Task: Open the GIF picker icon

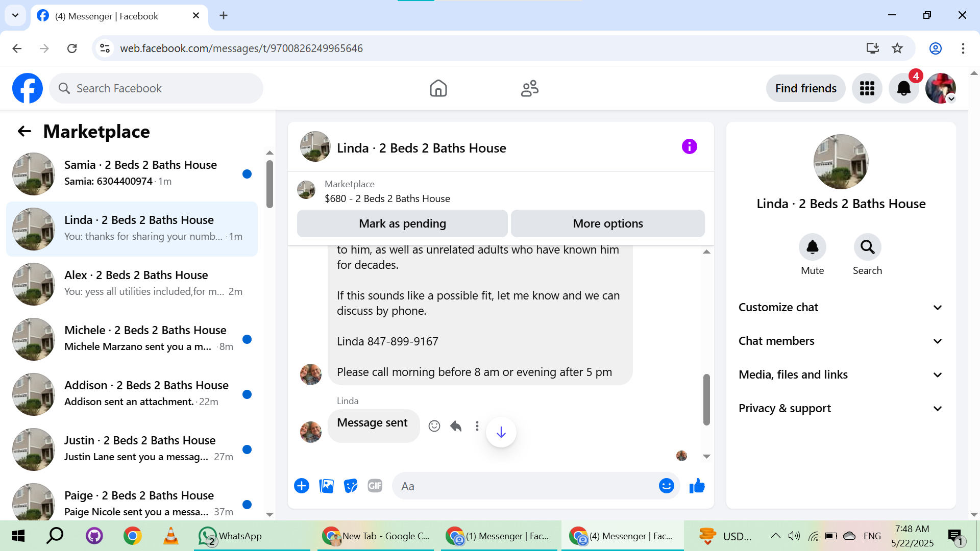Action: 375,486
